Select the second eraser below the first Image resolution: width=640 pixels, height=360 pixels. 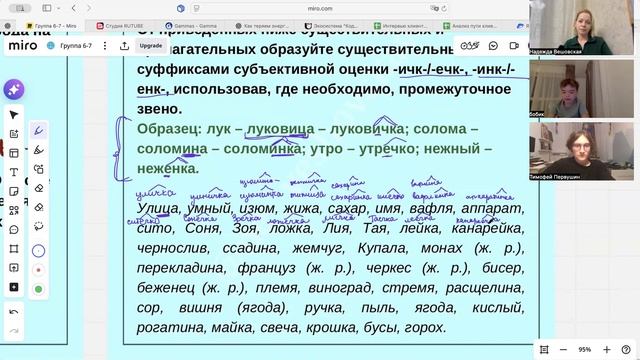[39, 207]
